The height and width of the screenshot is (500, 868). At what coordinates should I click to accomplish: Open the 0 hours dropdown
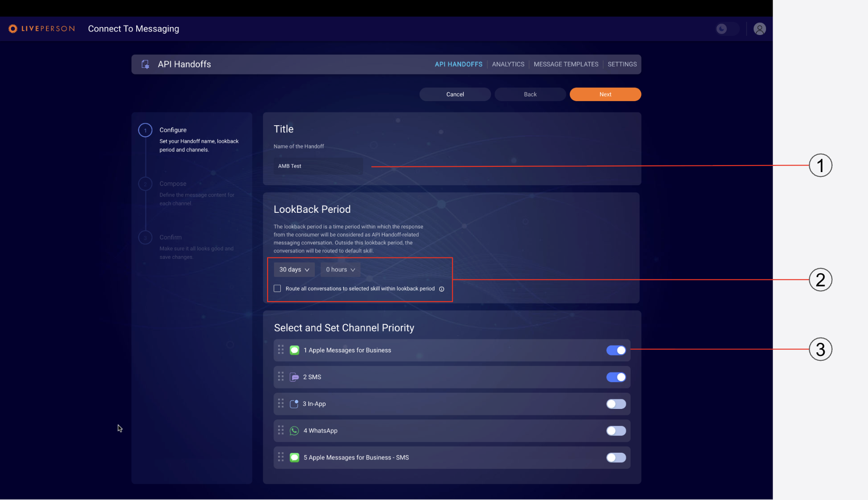340,270
